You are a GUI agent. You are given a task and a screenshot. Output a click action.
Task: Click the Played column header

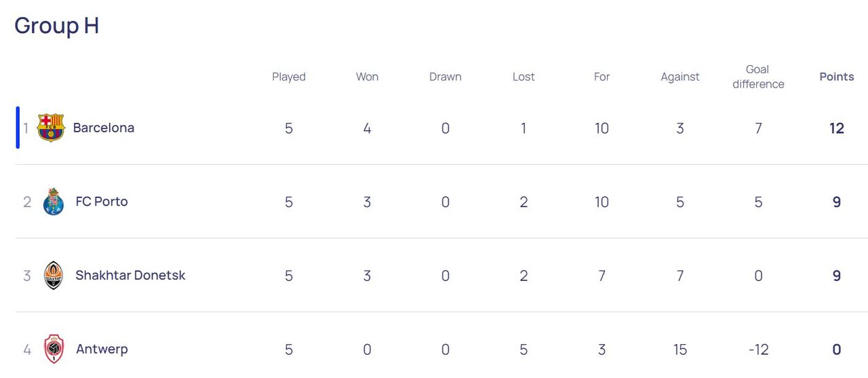click(x=289, y=77)
